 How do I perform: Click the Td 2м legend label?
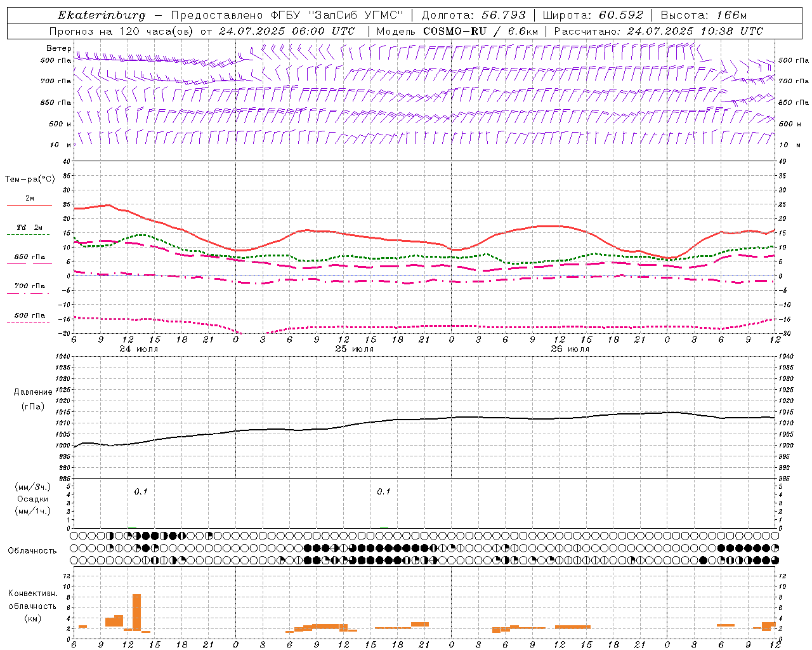[x=29, y=227]
